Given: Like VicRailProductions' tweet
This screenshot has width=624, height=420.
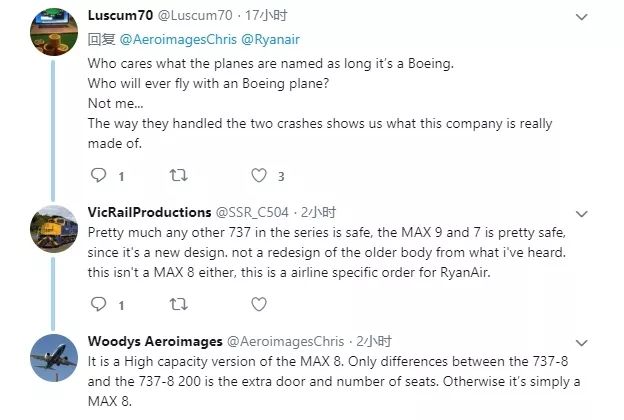Looking at the screenshot, I should 258,303.
